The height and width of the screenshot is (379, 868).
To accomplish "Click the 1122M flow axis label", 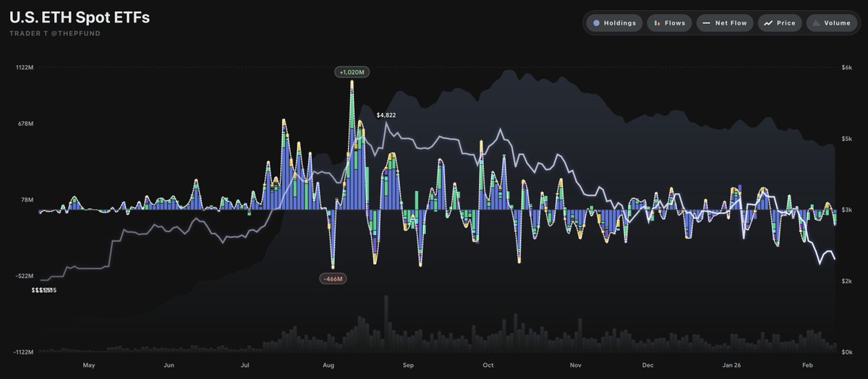I will [24, 67].
